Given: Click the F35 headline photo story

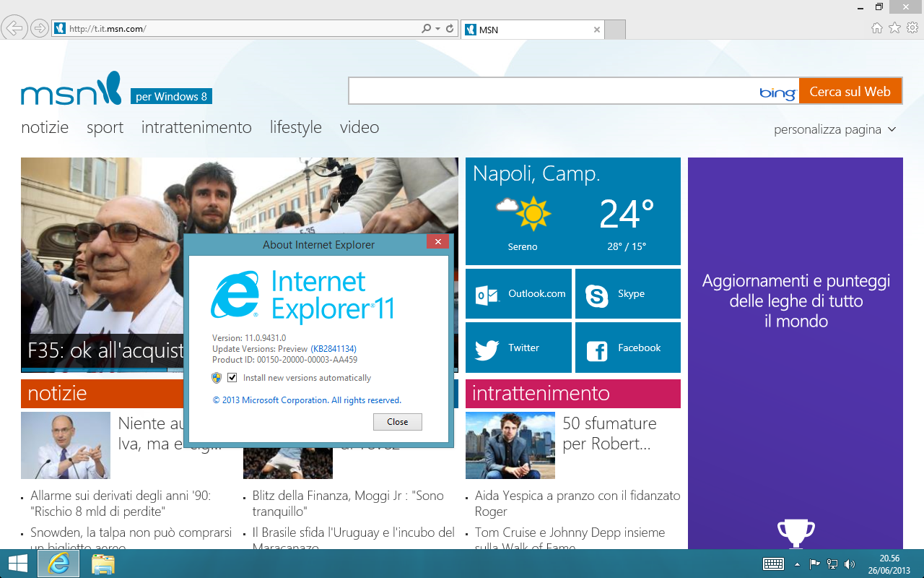Looking at the screenshot, I should pos(102,264).
